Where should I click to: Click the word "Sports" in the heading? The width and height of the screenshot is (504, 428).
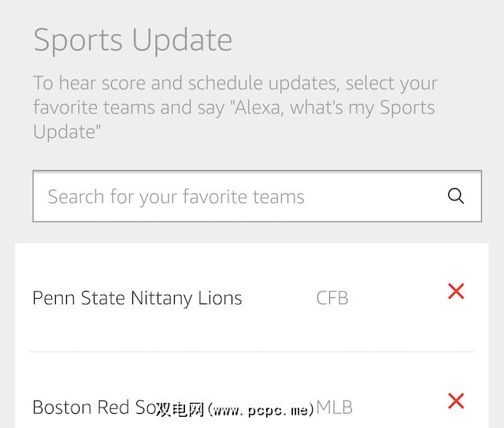(79, 40)
